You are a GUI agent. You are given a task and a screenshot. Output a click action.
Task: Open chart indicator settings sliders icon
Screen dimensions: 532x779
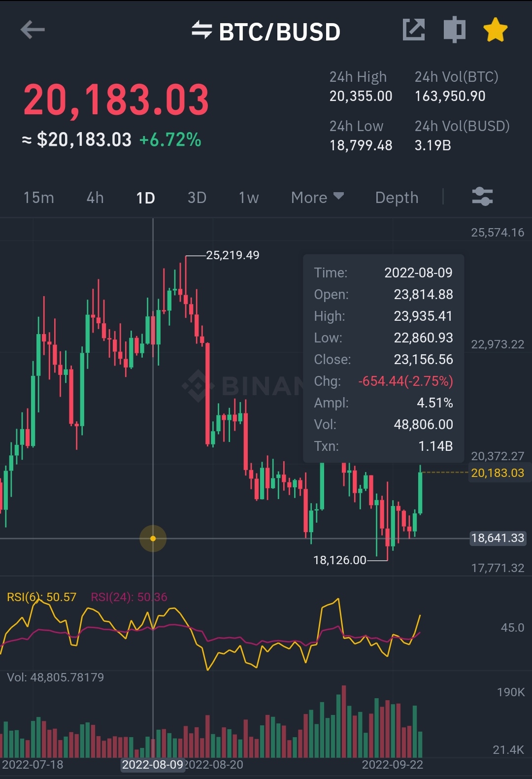(x=482, y=197)
